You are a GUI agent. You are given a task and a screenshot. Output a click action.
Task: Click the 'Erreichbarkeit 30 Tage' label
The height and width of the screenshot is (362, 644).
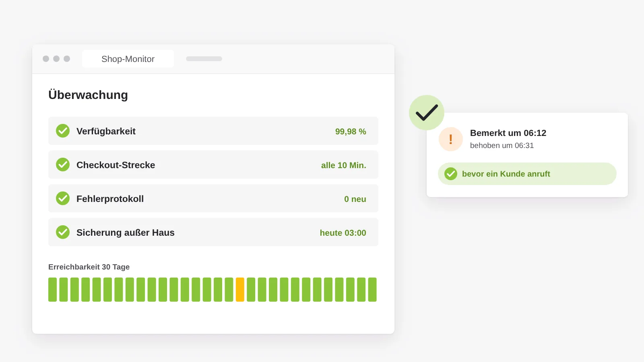coord(89,267)
